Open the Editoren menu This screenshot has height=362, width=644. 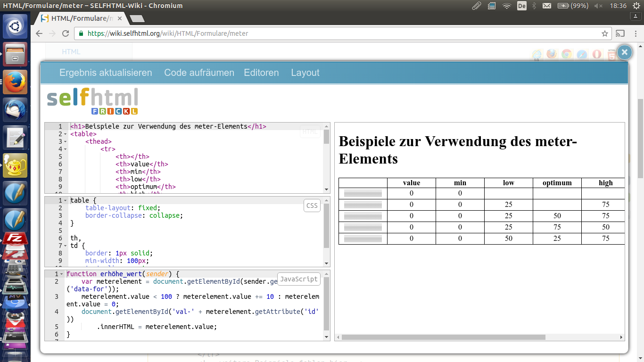261,73
